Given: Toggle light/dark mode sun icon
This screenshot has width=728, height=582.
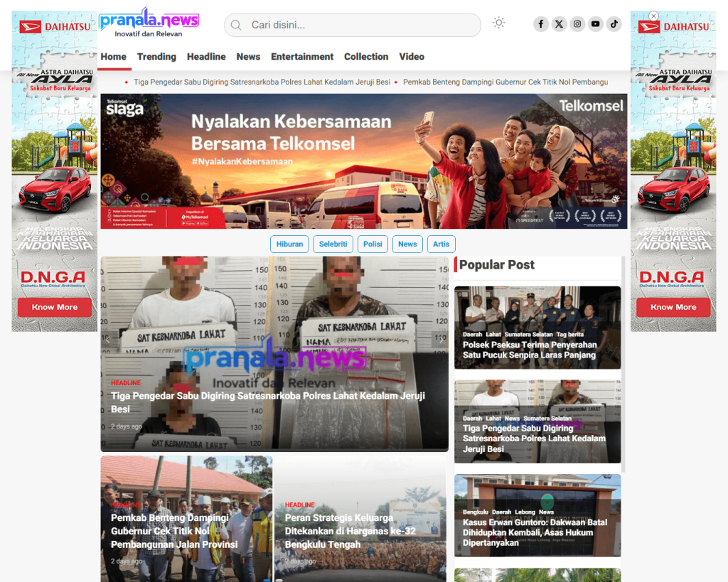Looking at the screenshot, I should 499,23.
